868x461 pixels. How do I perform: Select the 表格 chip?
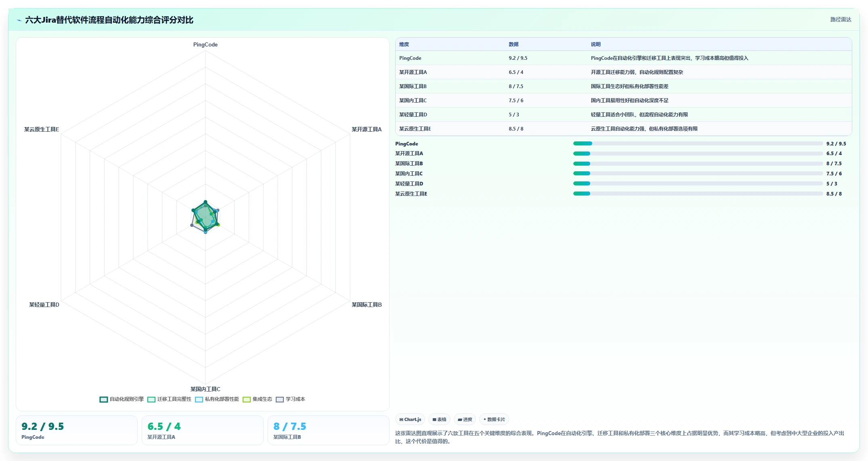(439, 419)
